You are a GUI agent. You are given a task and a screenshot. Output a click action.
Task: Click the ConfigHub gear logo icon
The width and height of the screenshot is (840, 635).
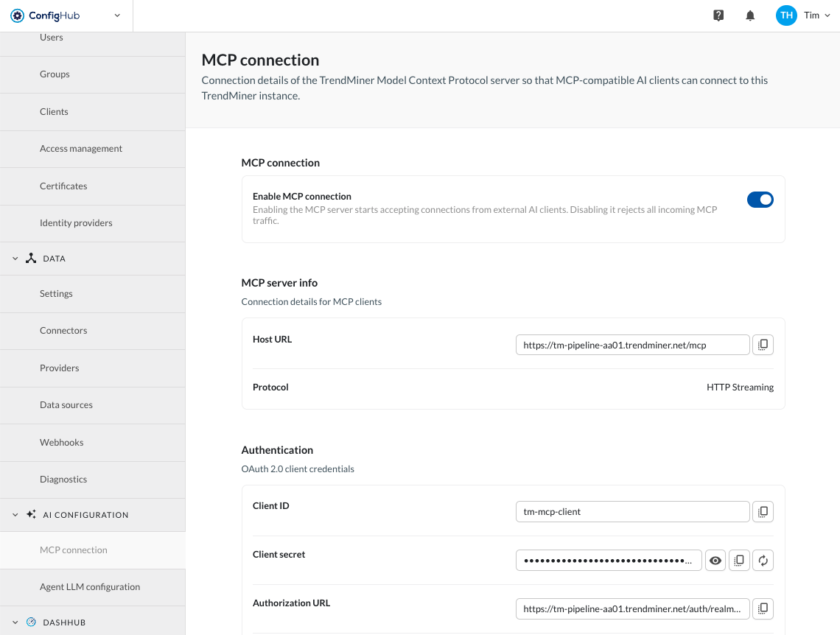coord(17,15)
